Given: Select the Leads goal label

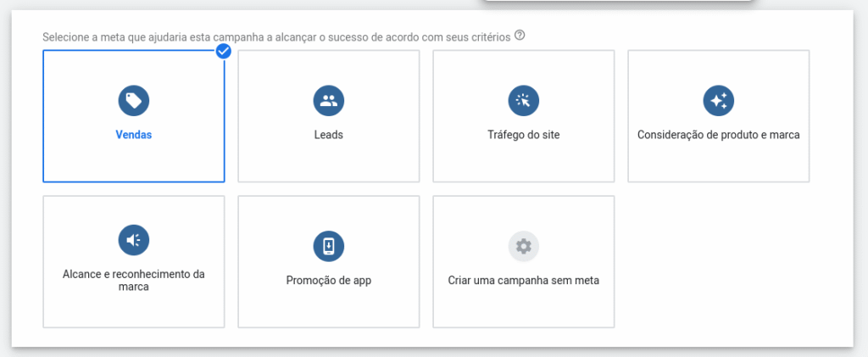Looking at the screenshot, I should [329, 135].
